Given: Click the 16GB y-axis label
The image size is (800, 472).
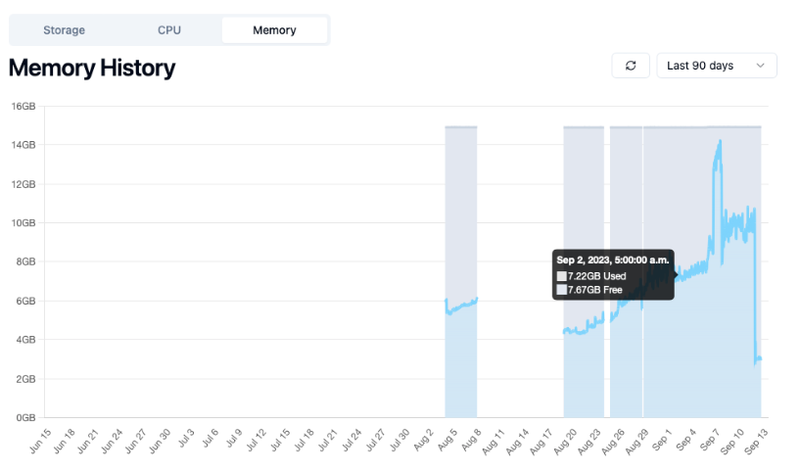Looking at the screenshot, I should tap(23, 106).
